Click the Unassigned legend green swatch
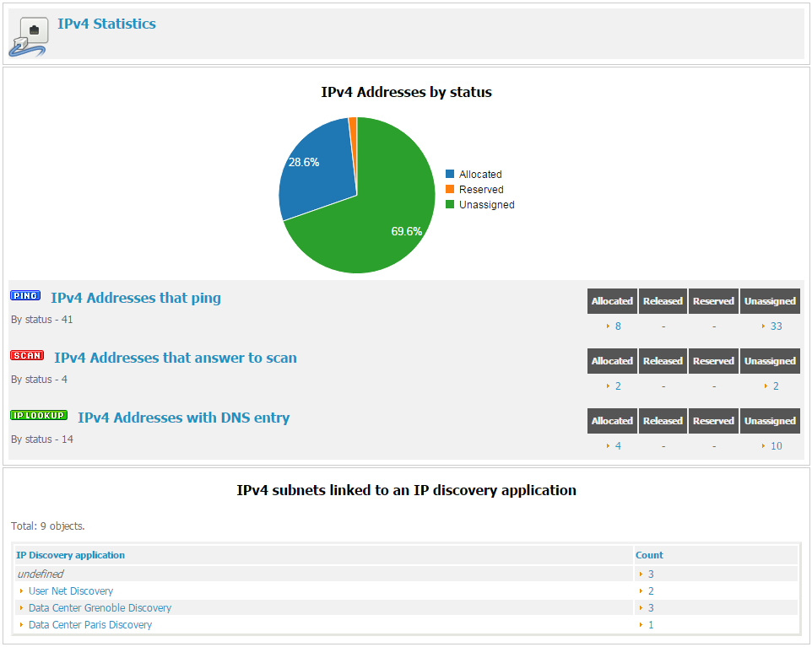The width and height of the screenshot is (812, 647). tap(450, 205)
